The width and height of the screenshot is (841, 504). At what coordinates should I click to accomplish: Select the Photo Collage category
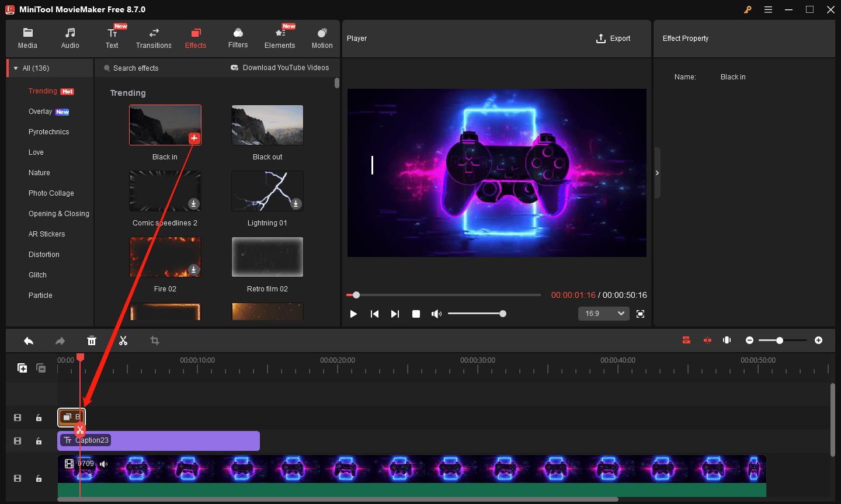click(x=51, y=193)
